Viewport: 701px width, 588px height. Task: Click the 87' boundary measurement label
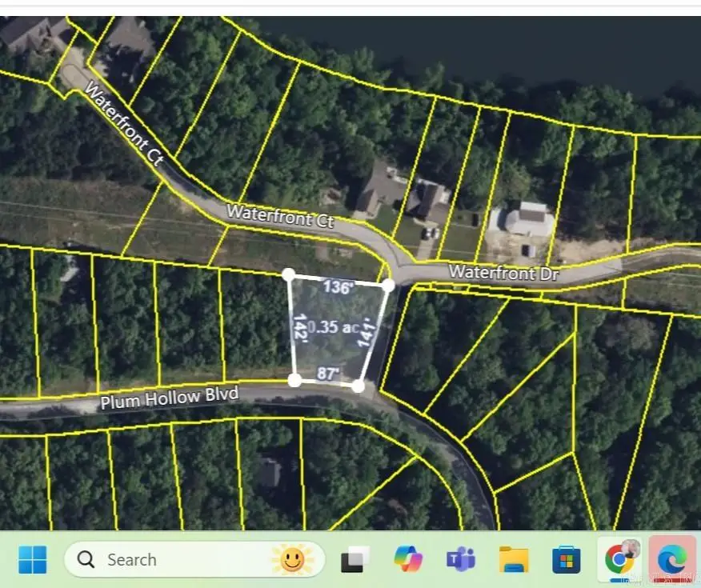[328, 373]
